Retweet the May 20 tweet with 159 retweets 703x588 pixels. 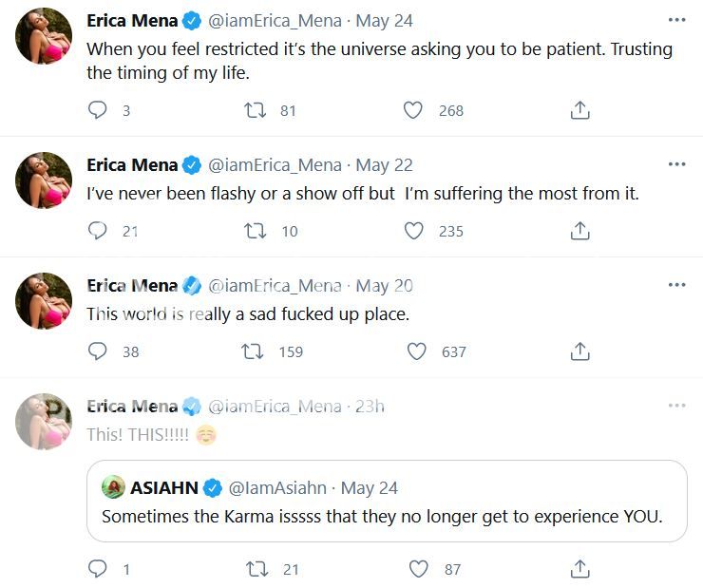(x=255, y=351)
